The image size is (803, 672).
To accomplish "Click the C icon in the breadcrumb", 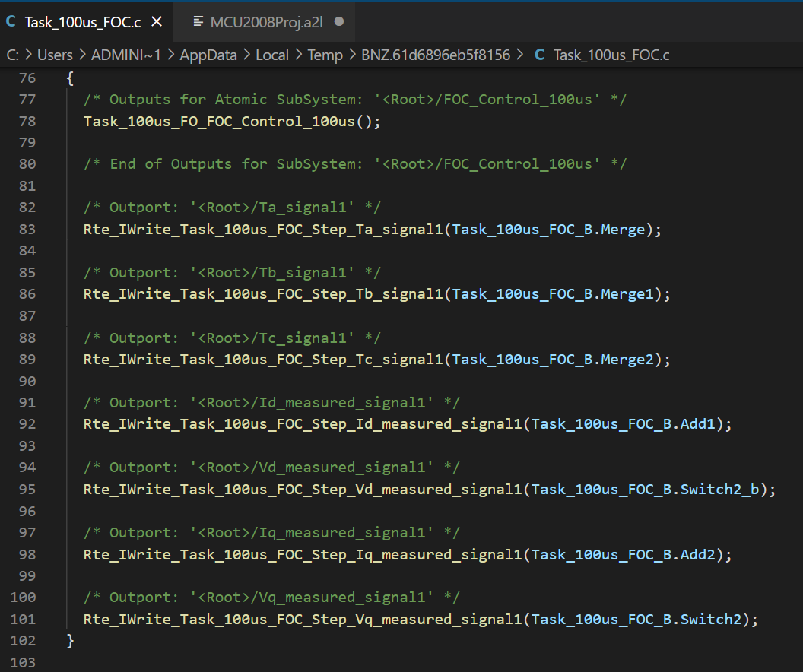I will click(539, 55).
